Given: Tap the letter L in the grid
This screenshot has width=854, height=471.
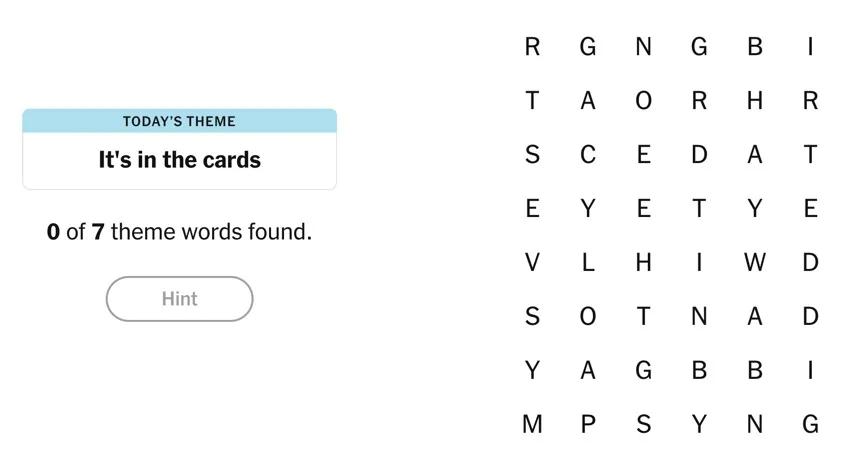Looking at the screenshot, I should click(x=588, y=262).
